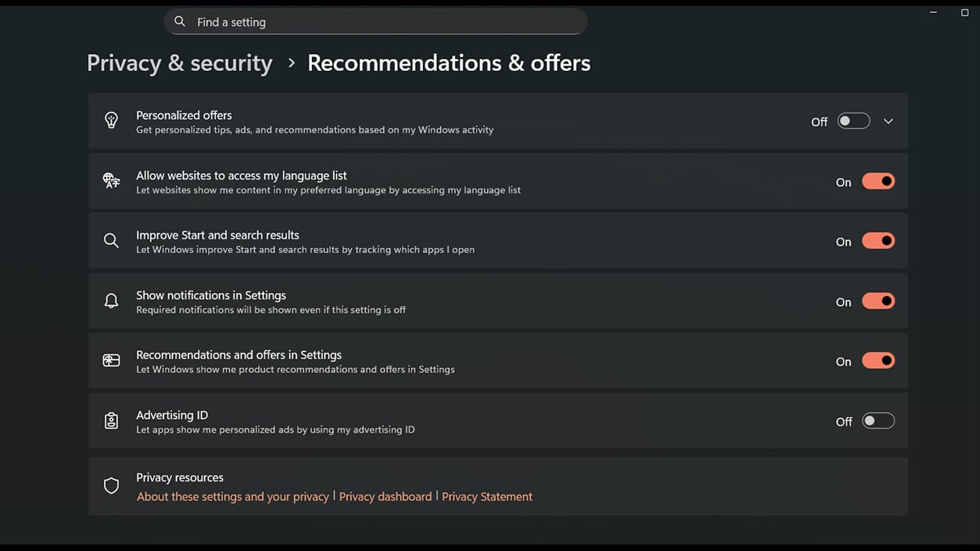
Task: Click the search magnifier inside Find a setting
Action: [180, 21]
